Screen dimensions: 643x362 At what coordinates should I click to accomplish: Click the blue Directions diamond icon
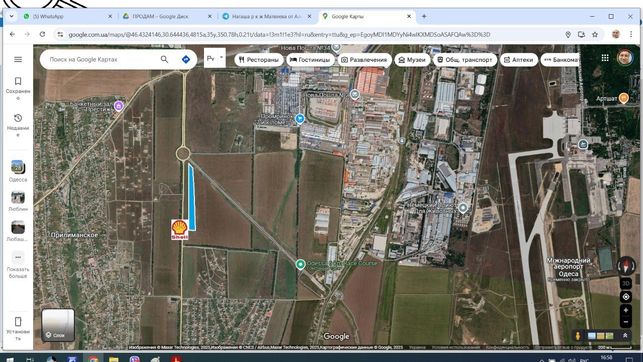(x=186, y=59)
